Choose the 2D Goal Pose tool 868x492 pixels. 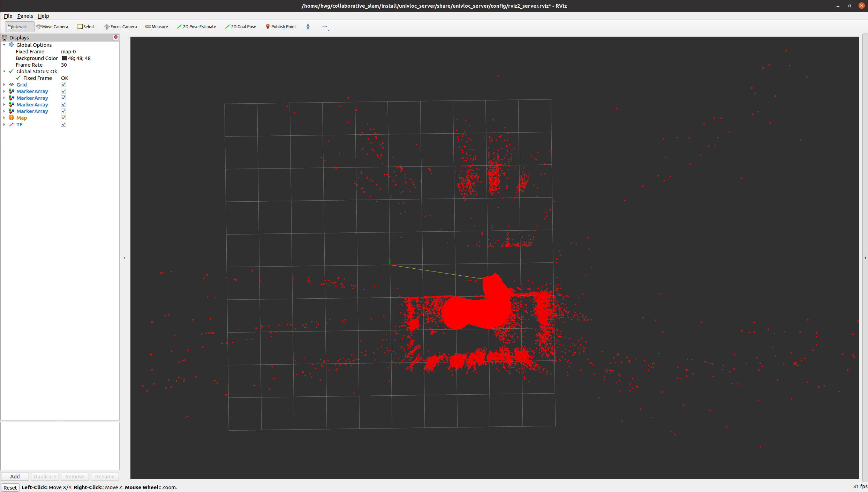coord(241,27)
